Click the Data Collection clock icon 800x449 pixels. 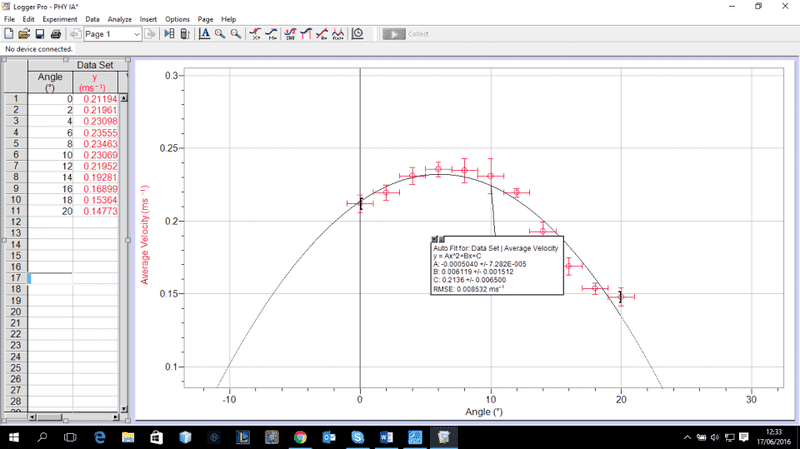tap(358, 34)
